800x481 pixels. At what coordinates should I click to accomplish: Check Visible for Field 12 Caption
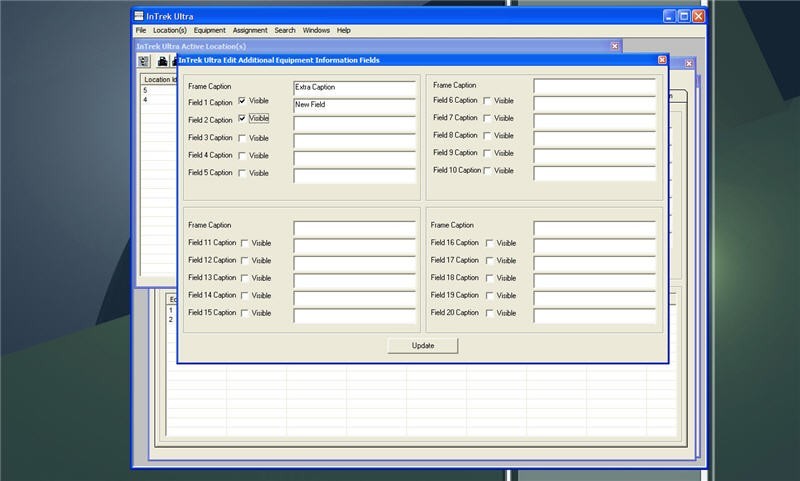coord(244,261)
